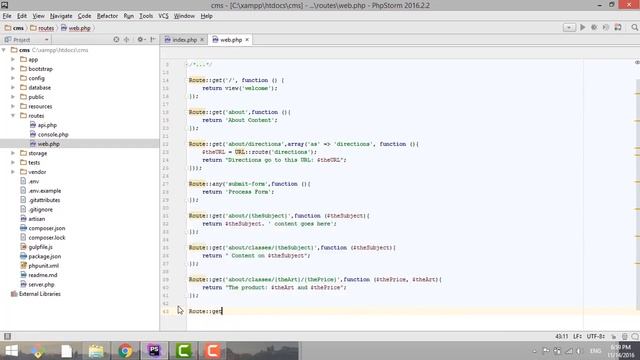Expand the resources folder
The height and width of the screenshot is (360, 640).
[x=13, y=106]
